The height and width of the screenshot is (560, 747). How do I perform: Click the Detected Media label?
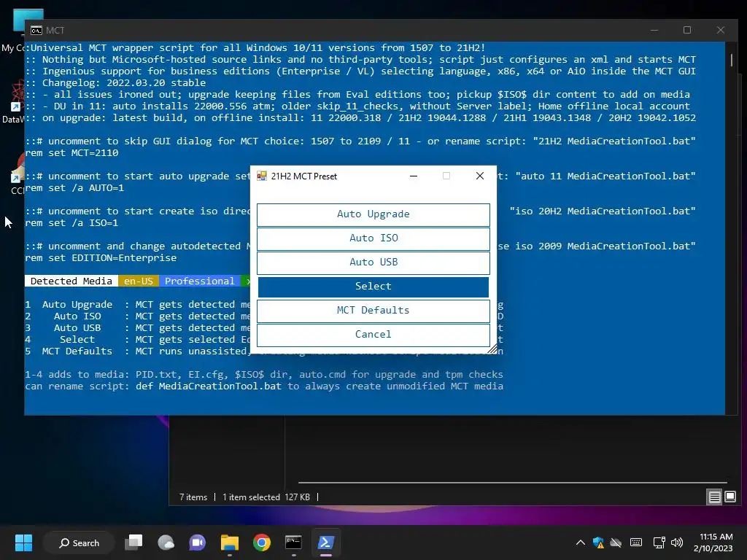[71, 281]
